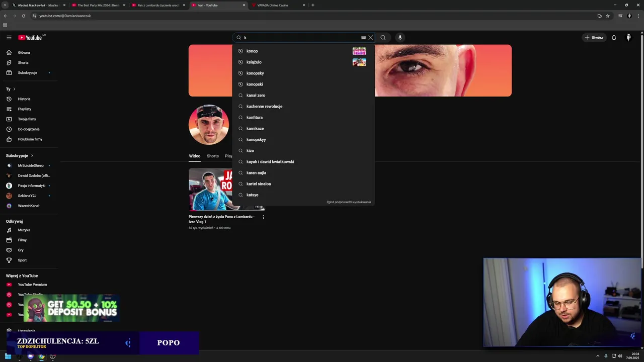Select the 'konopskyy' search suggestion
The width and height of the screenshot is (644, 362).
[x=303, y=140]
